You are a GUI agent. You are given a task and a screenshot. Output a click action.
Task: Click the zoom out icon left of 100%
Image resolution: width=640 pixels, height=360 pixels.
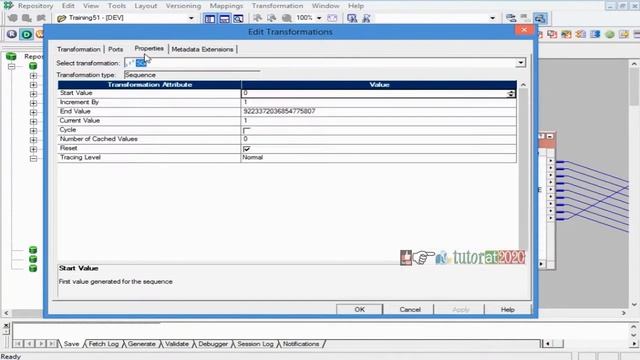[x=272, y=18]
